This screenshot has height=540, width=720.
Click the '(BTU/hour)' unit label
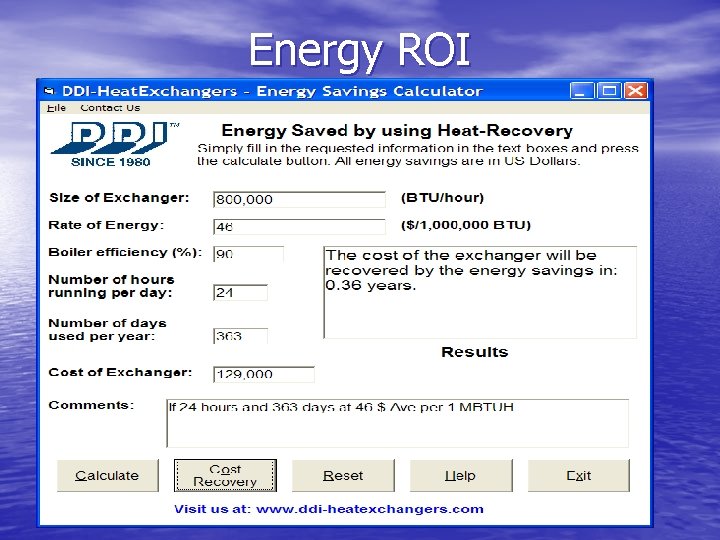[443, 198]
